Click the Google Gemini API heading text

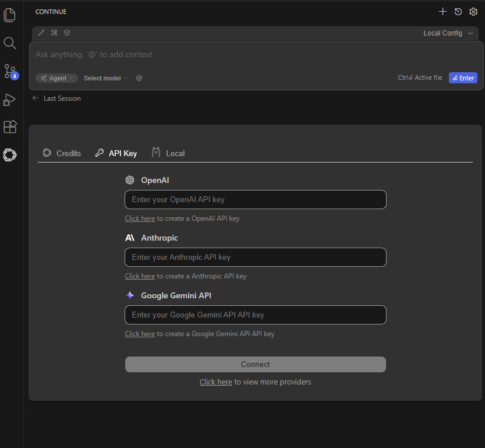pyautogui.click(x=176, y=295)
